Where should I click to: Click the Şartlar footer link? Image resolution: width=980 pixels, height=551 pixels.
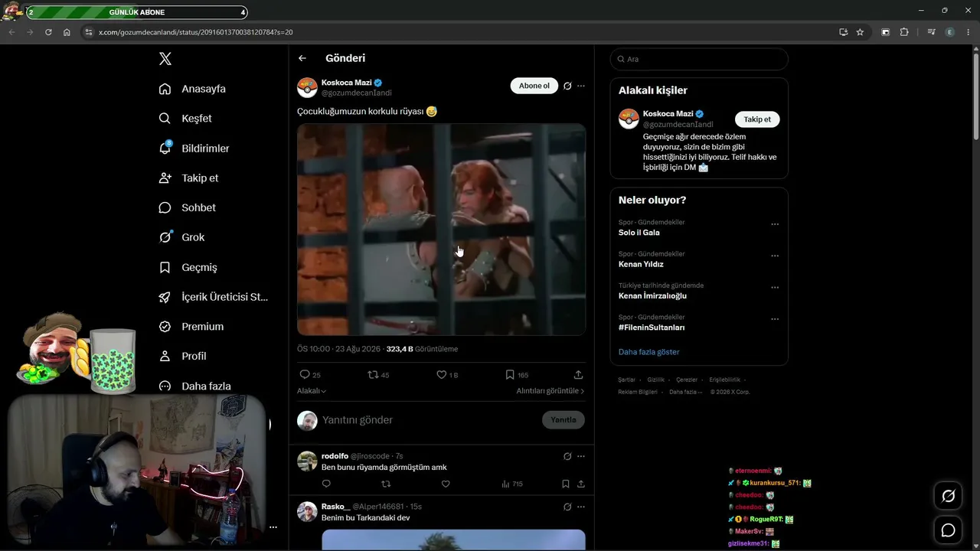[626, 380]
